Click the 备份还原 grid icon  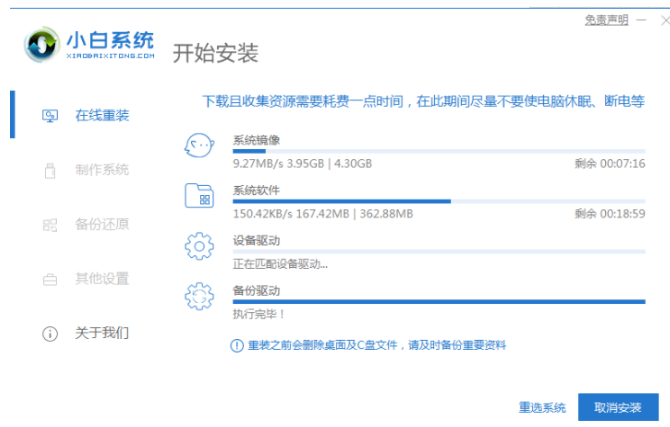coord(50,224)
